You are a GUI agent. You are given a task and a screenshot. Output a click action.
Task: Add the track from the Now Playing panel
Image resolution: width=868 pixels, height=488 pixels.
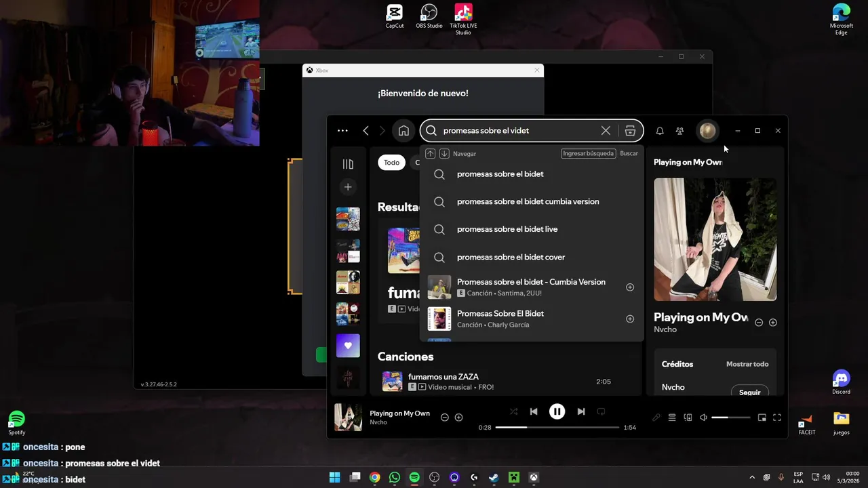[773, 323]
